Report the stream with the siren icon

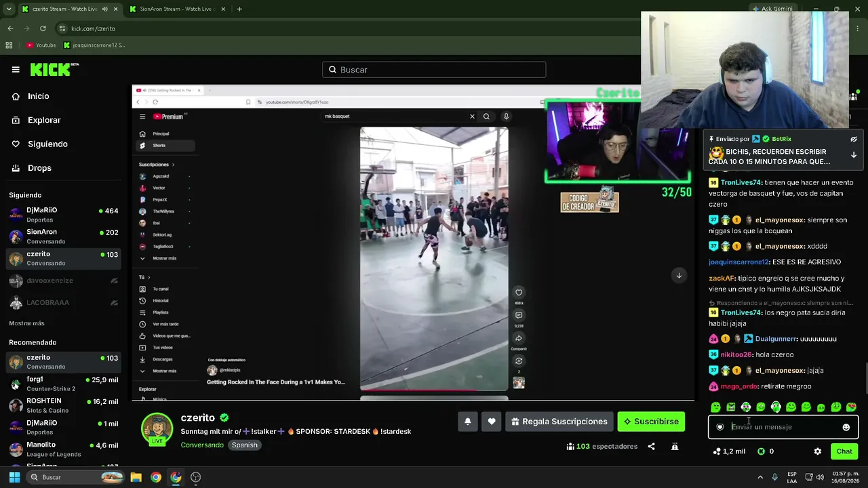click(x=675, y=447)
